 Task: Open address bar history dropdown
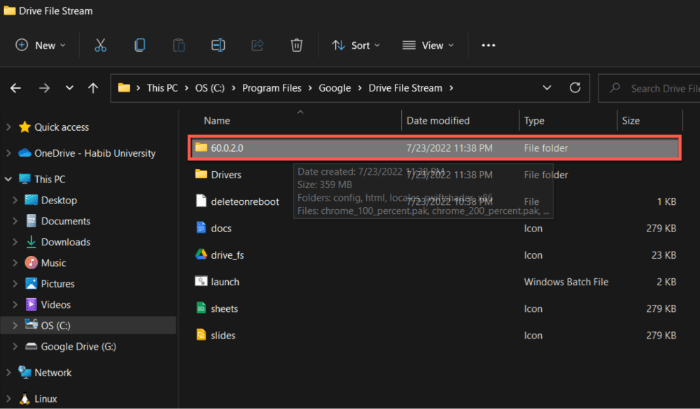point(547,88)
